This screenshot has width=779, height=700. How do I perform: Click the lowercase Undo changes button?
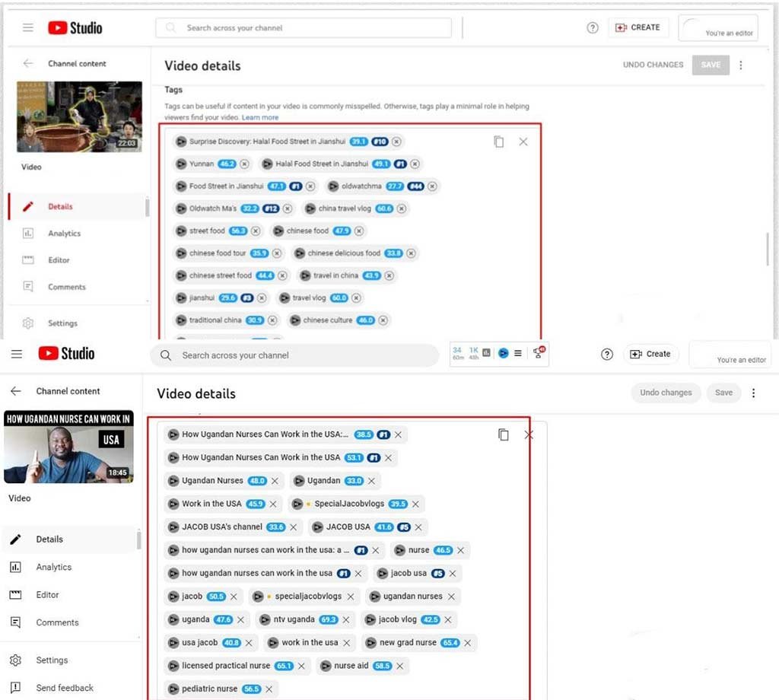(x=666, y=393)
